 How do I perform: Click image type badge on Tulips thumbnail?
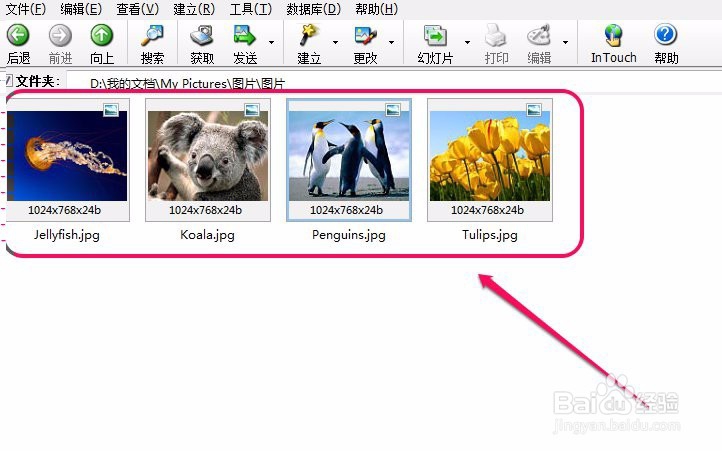[534, 110]
